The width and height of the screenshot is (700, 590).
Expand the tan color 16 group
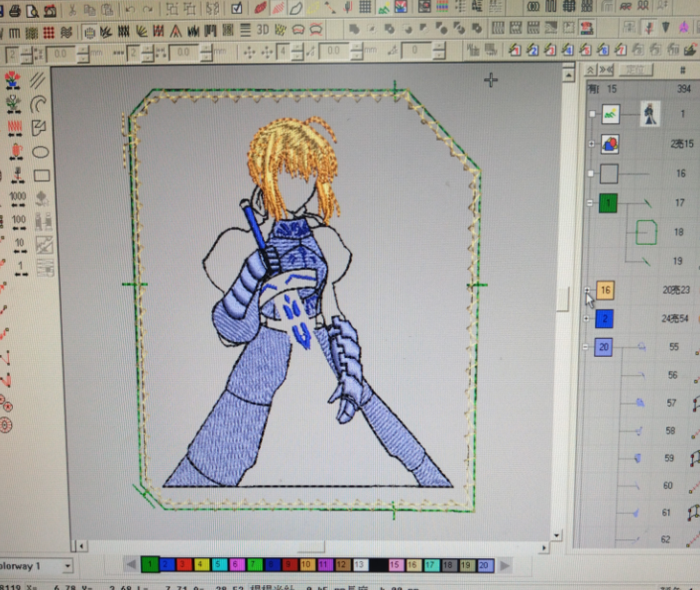[587, 290]
